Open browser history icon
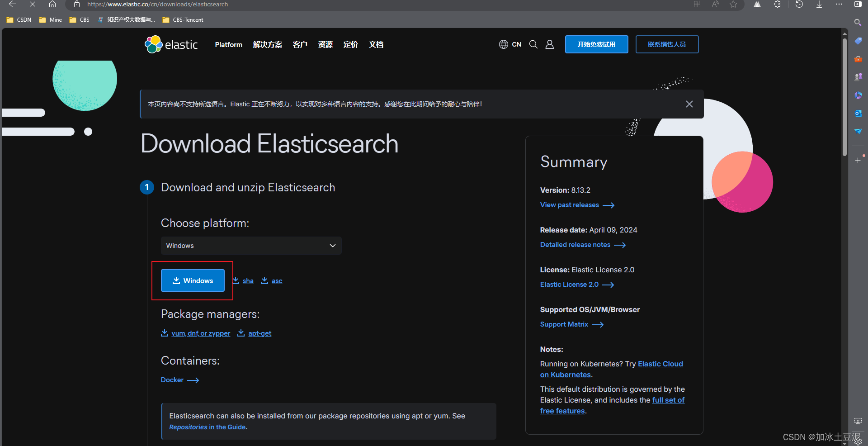868x446 pixels. 799,4
